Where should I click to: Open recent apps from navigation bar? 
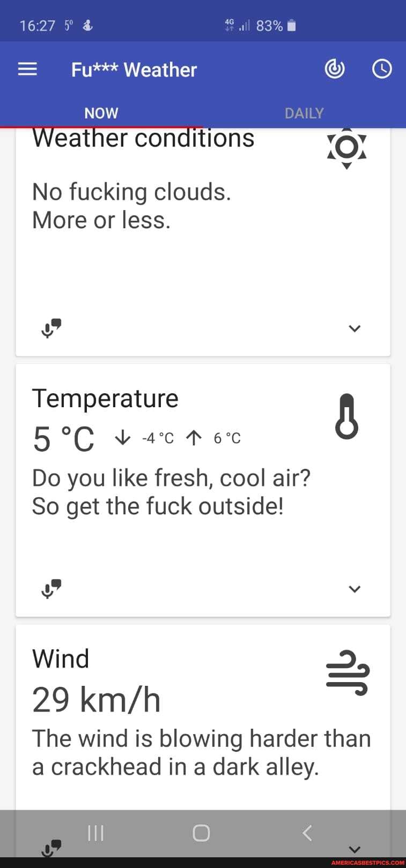point(95,833)
